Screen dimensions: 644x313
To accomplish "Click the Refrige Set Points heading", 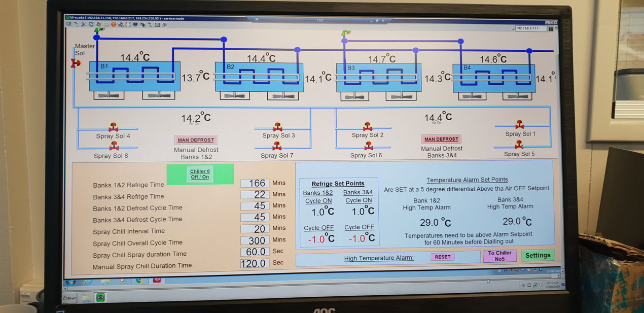I will (x=338, y=184).
